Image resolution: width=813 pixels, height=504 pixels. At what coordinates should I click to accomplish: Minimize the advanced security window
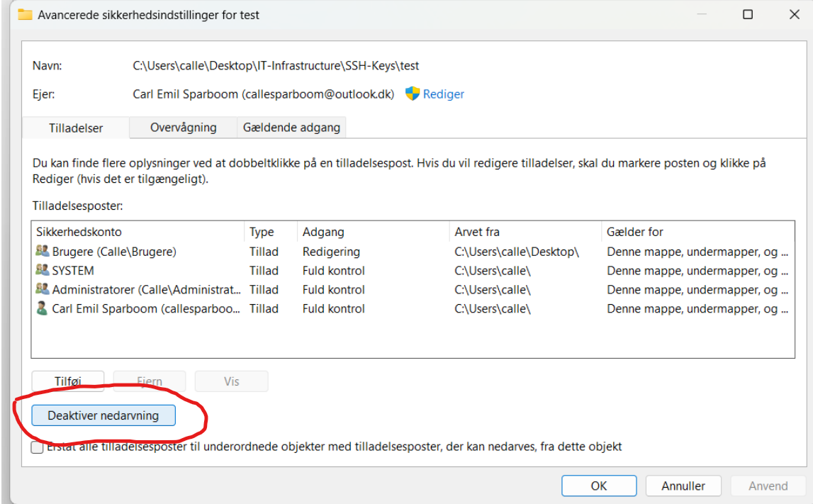(x=702, y=14)
